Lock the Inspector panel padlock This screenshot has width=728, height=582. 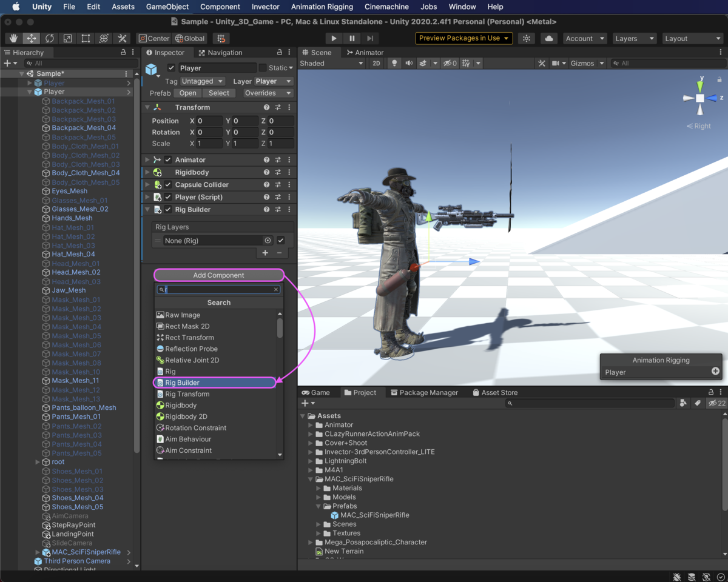click(279, 53)
